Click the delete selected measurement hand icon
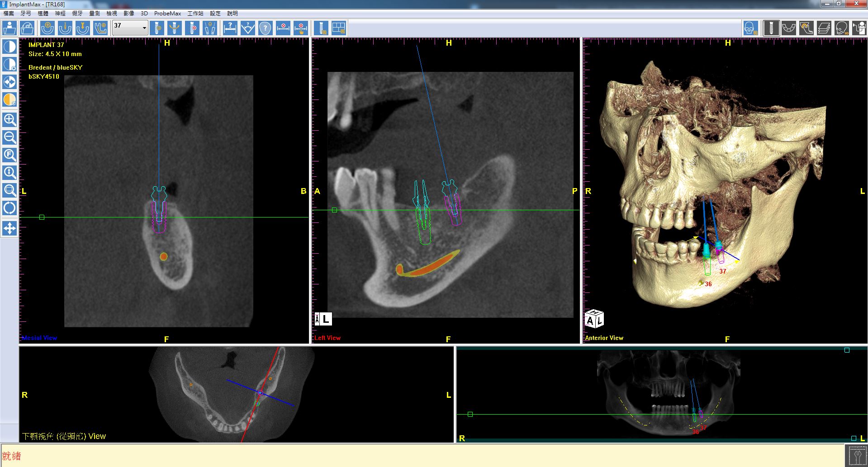 tap(301, 28)
